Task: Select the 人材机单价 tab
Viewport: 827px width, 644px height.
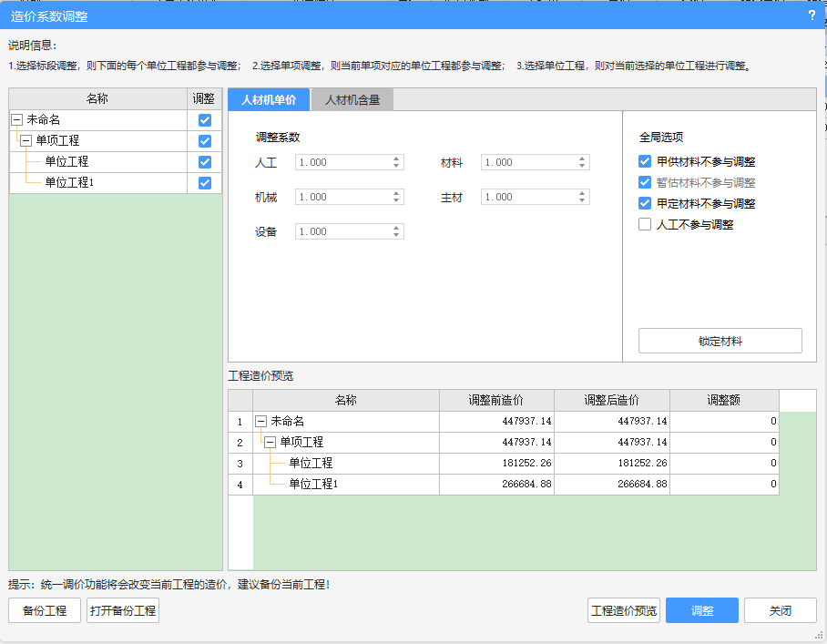Action: 269,100
